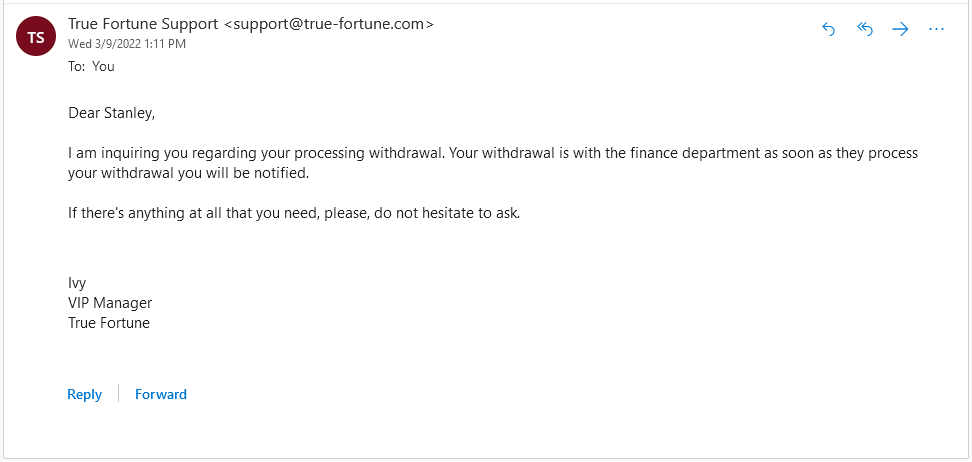Click the Wed 3/9/2022 1:11 PM timestamp
This screenshot has height=462, width=972.
[127, 44]
